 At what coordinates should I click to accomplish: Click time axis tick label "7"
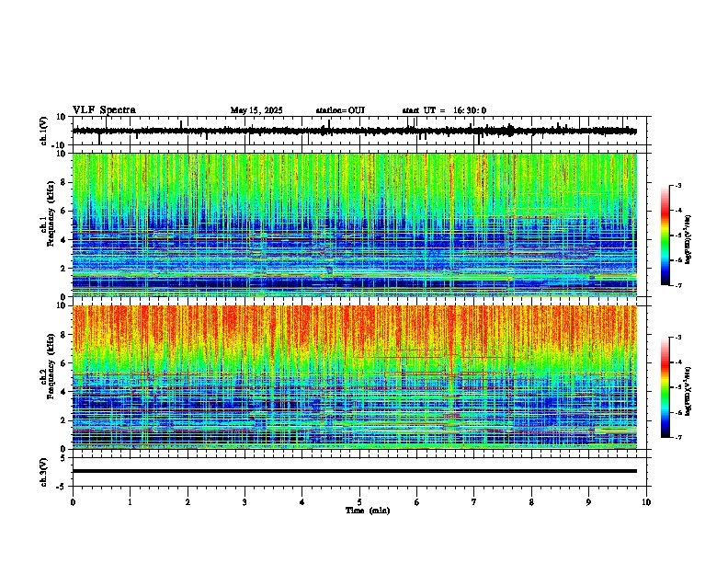pyautogui.click(x=474, y=502)
